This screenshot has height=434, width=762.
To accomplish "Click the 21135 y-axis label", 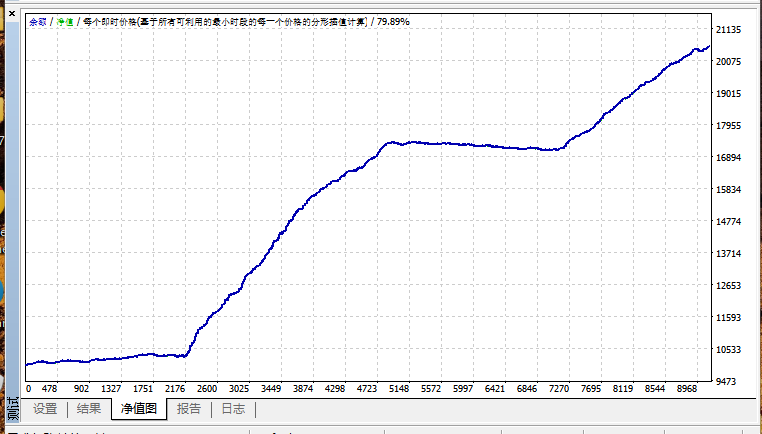I will (x=728, y=30).
